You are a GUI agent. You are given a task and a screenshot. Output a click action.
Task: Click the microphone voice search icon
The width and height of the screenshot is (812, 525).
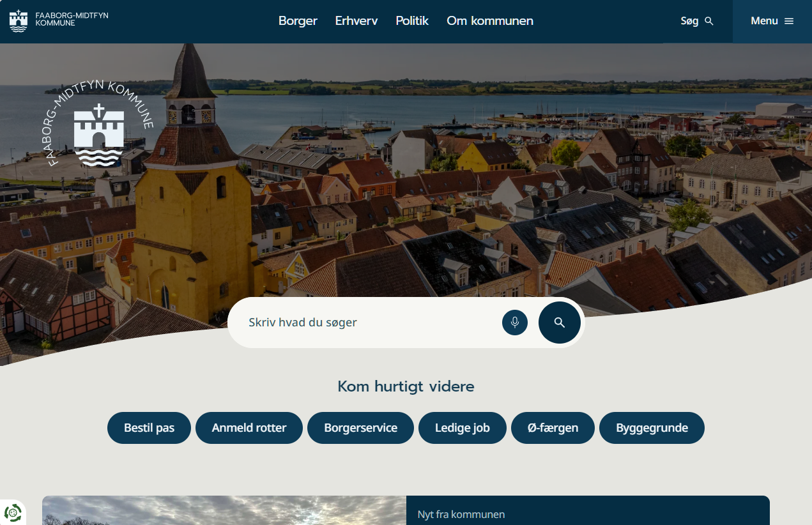tap(514, 323)
